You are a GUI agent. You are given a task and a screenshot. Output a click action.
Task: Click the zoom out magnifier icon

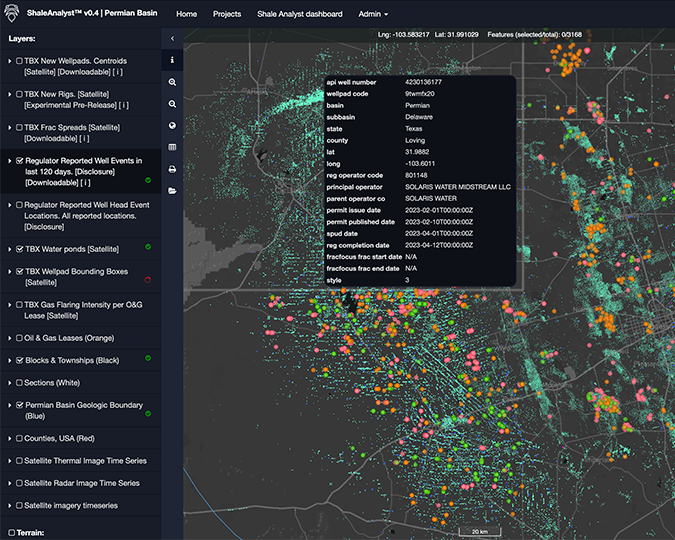click(x=172, y=104)
